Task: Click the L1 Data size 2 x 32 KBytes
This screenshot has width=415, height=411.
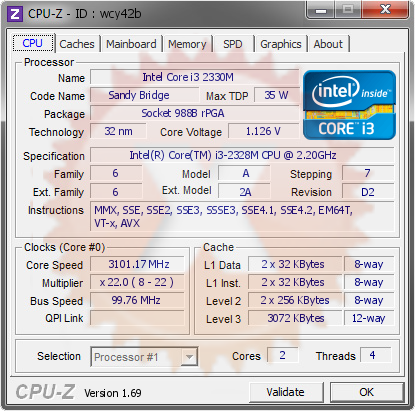Action: (x=295, y=264)
